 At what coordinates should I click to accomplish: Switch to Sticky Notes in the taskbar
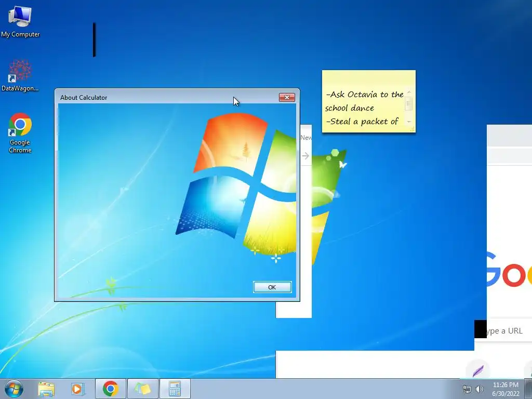click(142, 389)
